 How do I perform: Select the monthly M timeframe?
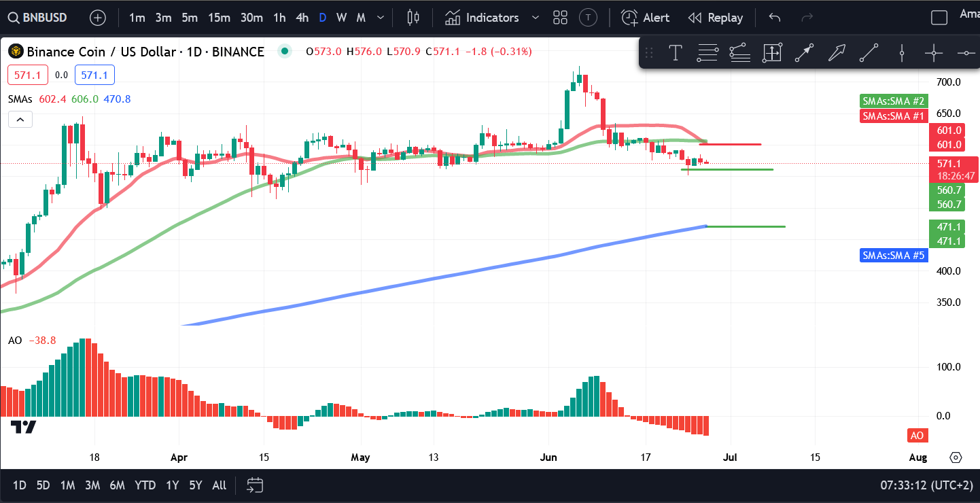[x=361, y=18]
